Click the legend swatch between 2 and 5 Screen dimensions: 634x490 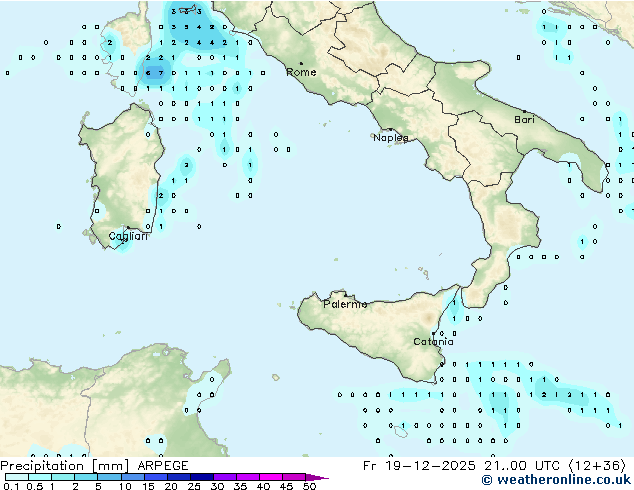pyautogui.click(x=86, y=477)
